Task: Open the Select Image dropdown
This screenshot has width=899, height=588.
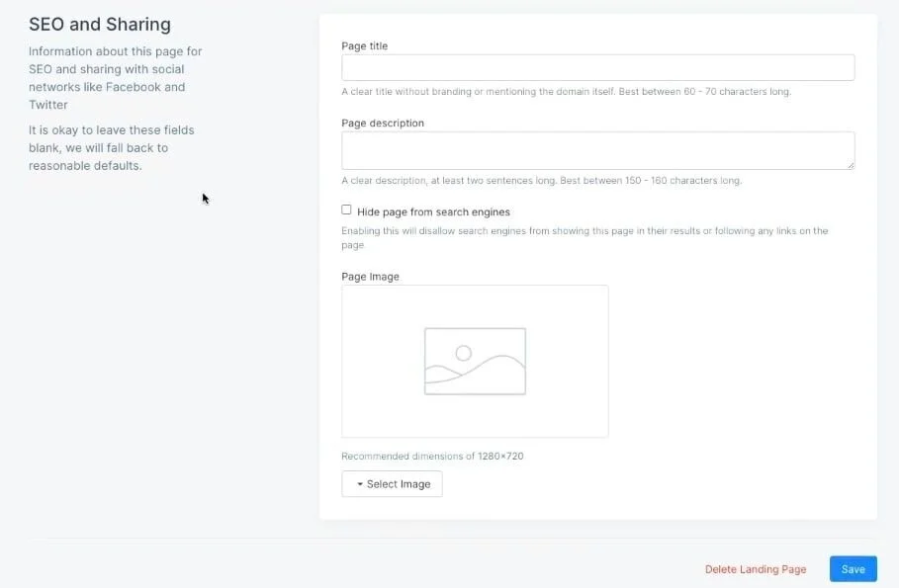Action: [393, 484]
